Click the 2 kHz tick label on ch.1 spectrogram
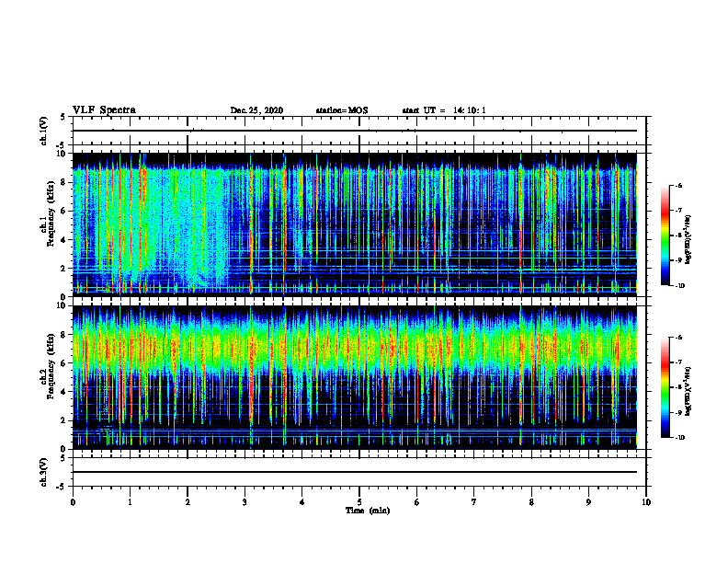The image size is (728, 563). [64, 268]
